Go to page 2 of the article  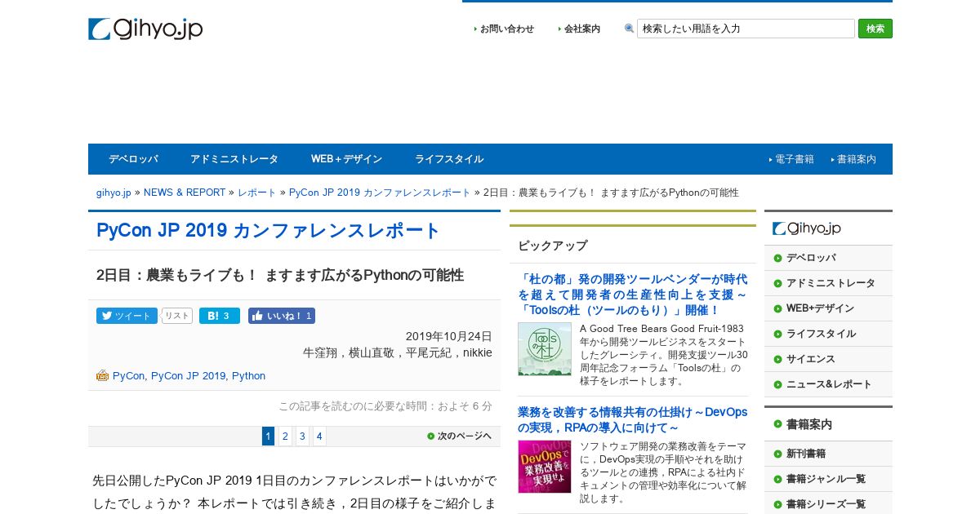285,436
